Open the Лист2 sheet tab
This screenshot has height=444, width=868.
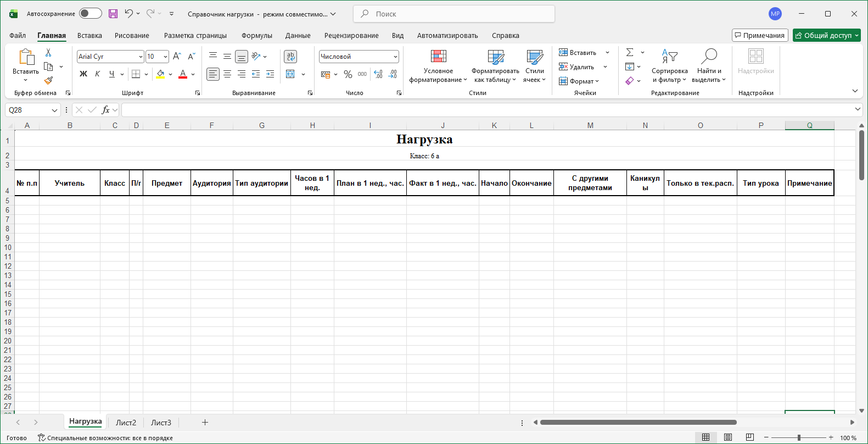pyautogui.click(x=126, y=423)
